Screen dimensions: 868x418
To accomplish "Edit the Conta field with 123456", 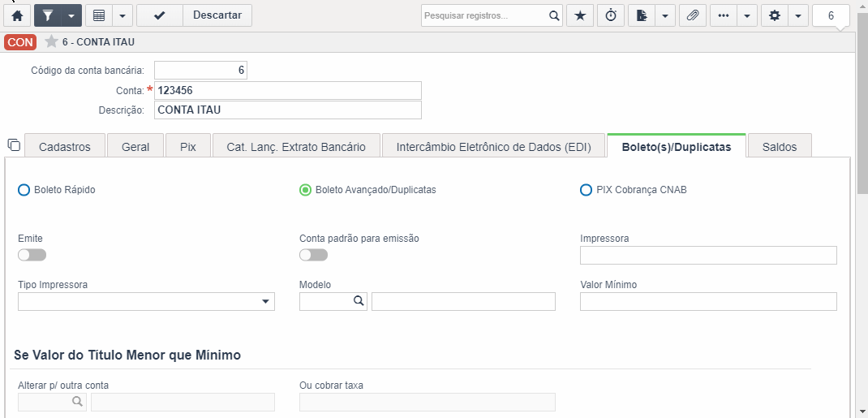I will pyautogui.click(x=287, y=90).
